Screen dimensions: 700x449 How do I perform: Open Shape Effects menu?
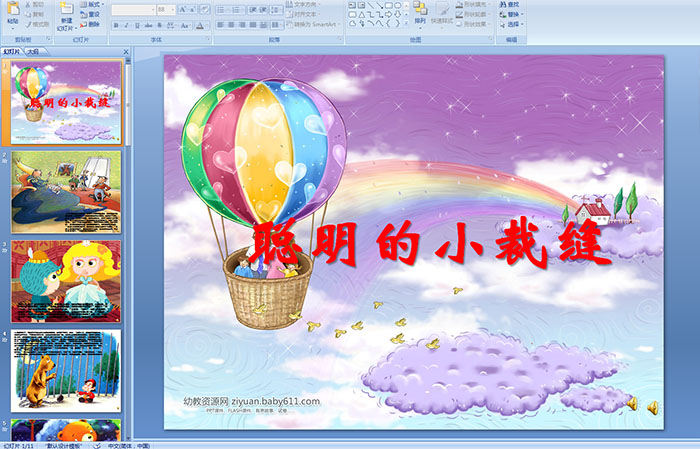pos(472,24)
